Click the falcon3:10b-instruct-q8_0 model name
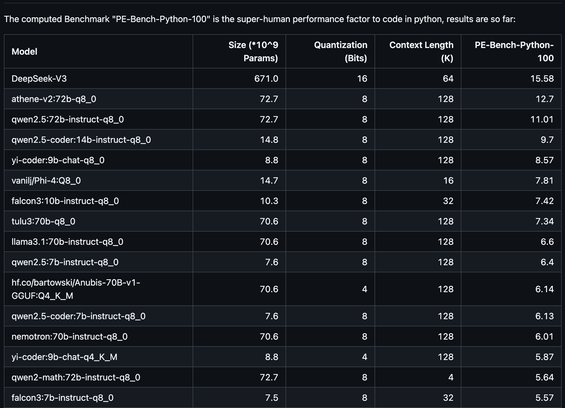 coord(65,201)
